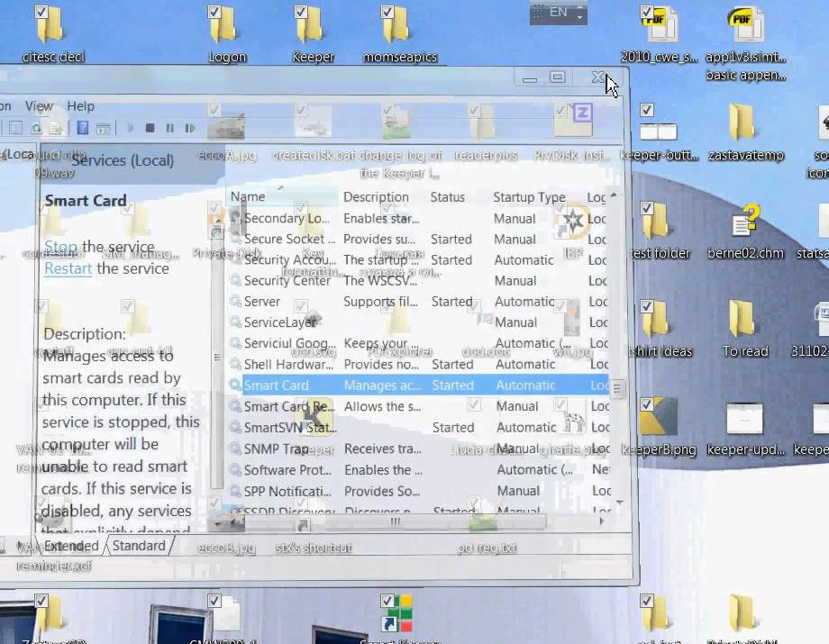The width and height of the screenshot is (829, 644).
Task: Toggle checkbox on Logon folder
Action: click(x=214, y=13)
